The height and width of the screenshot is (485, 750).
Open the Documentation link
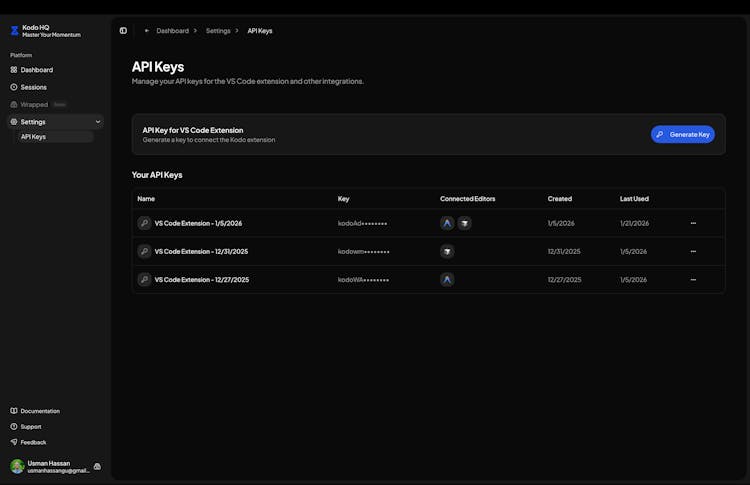click(x=40, y=411)
